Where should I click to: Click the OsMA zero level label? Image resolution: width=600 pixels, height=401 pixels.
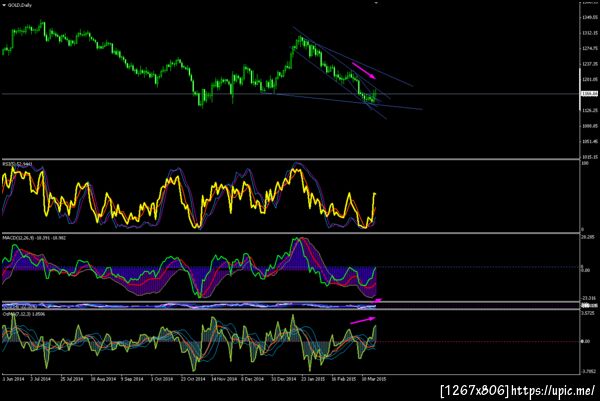[585, 341]
